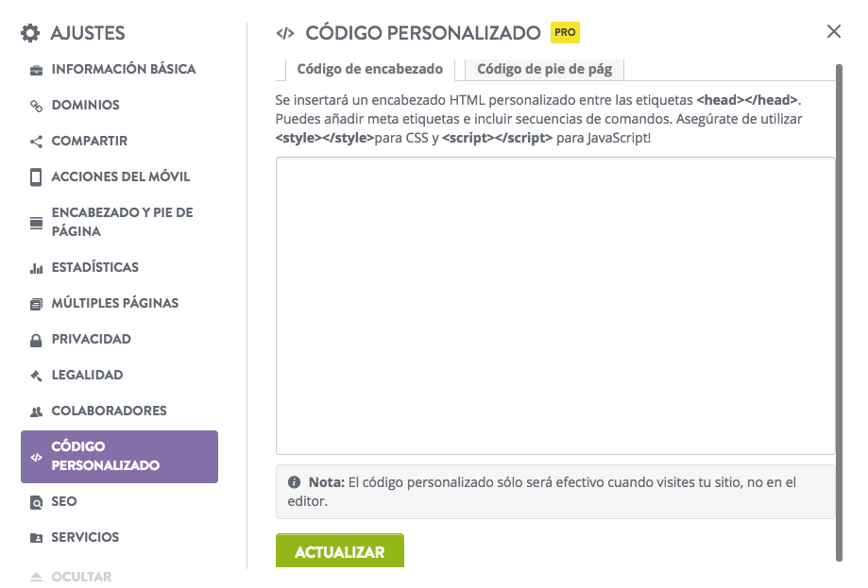Click the pages icon for Múltiples Páginas
The height and width of the screenshot is (588, 868).
pyautogui.click(x=36, y=304)
